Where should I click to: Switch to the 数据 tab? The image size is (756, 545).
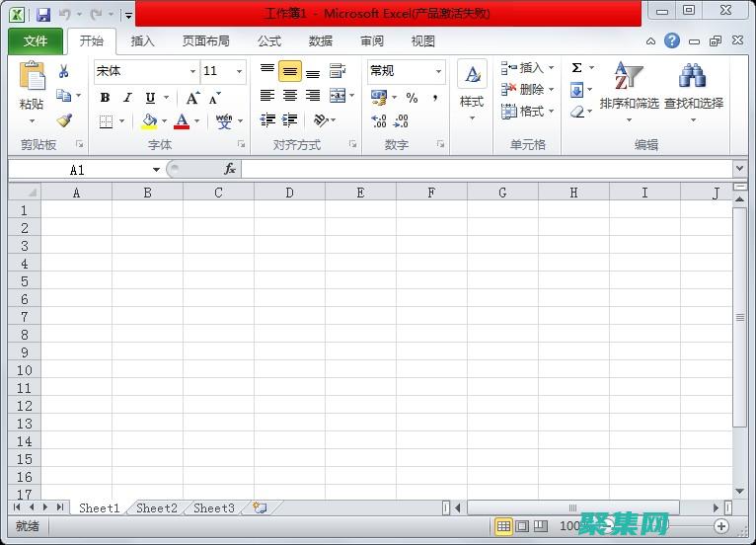(x=321, y=41)
